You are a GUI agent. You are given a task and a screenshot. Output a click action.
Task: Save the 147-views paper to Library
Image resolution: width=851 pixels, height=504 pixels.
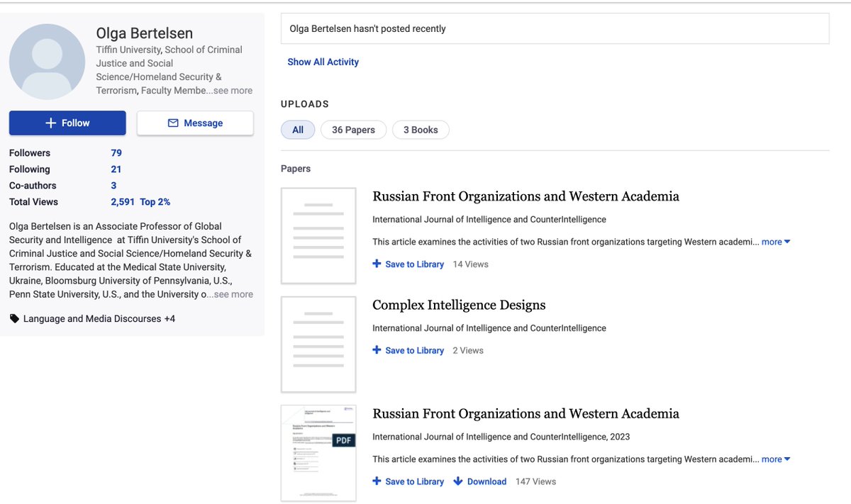click(408, 481)
